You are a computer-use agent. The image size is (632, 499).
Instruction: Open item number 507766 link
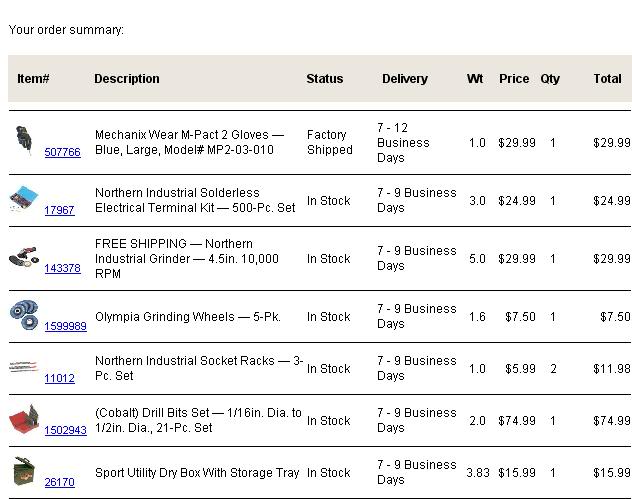[x=62, y=152]
